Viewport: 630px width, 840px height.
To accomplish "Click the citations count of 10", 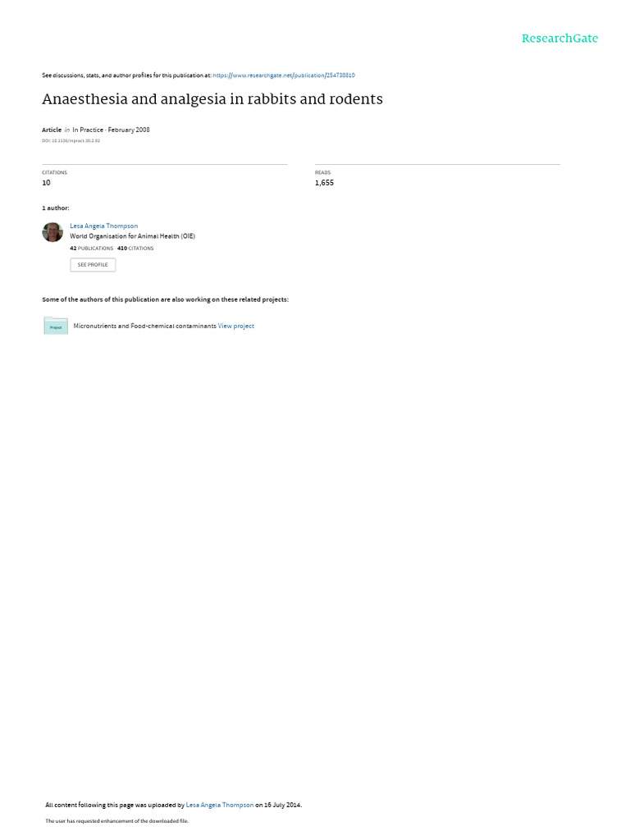I will (x=47, y=183).
